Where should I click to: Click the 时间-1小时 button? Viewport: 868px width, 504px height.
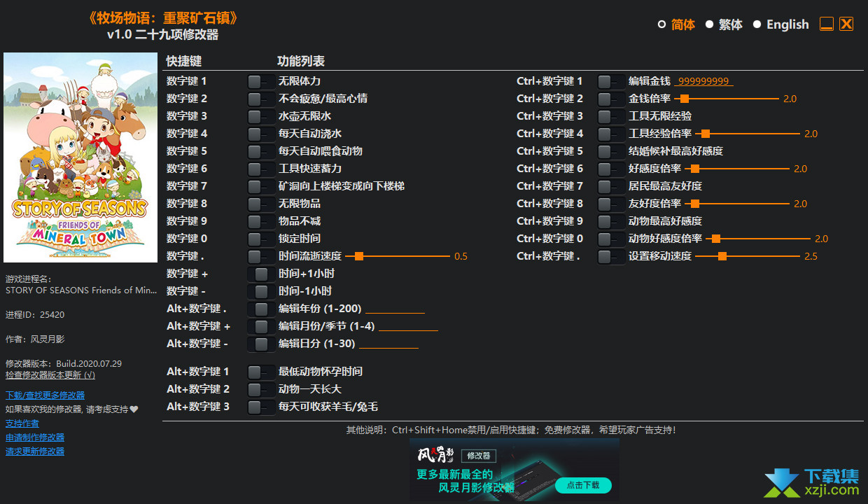[x=261, y=291]
